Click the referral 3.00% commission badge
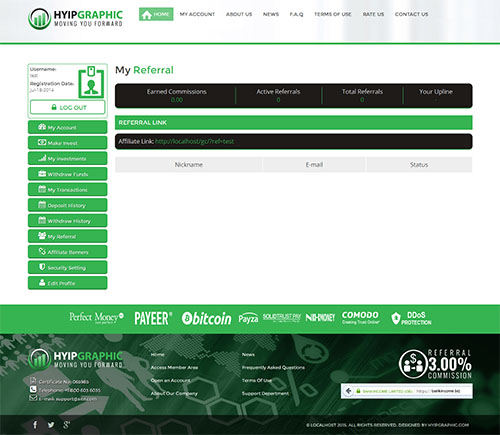This screenshot has width=500, height=435. point(435,364)
